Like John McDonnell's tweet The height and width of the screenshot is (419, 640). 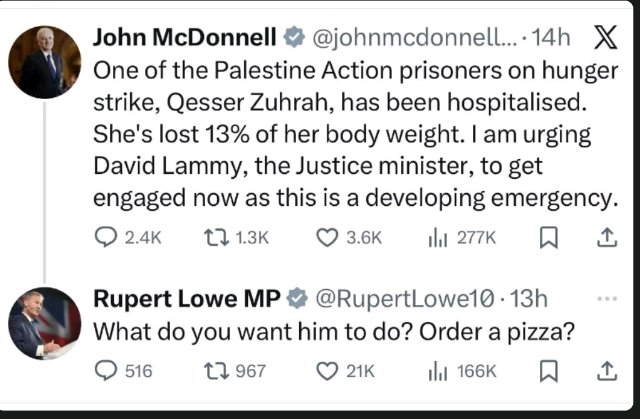point(327,237)
